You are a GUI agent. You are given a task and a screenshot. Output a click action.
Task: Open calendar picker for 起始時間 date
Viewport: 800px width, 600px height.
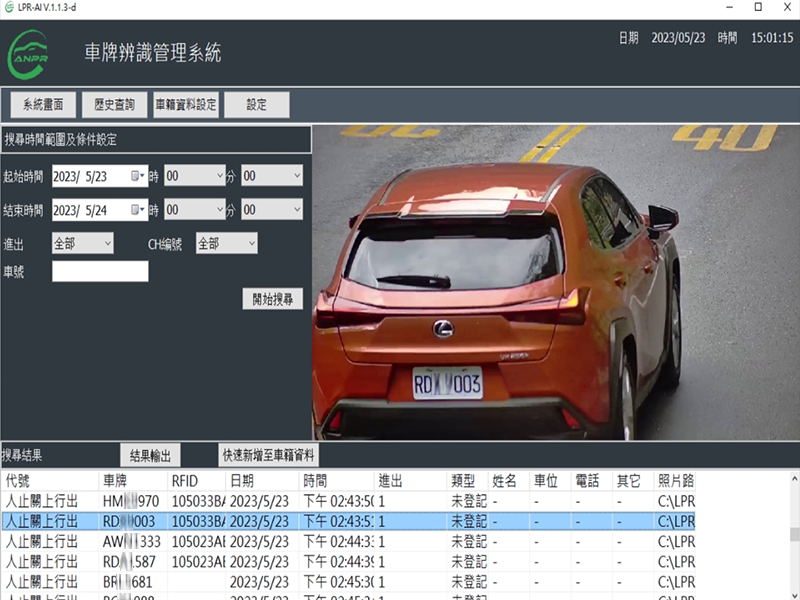(x=138, y=176)
